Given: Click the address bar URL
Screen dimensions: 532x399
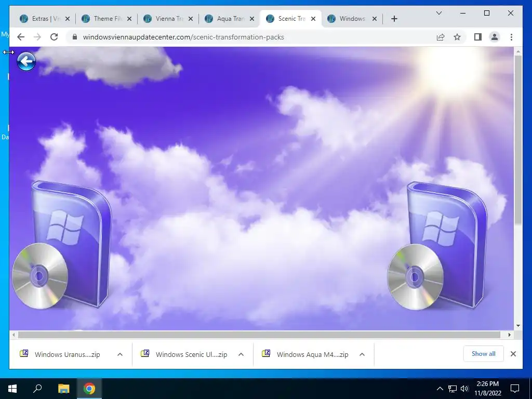Looking at the screenshot, I should pyautogui.click(x=183, y=37).
